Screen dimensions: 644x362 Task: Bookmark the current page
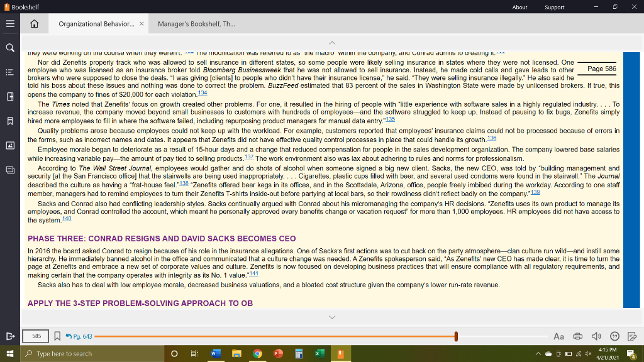click(x=57, y=336)
